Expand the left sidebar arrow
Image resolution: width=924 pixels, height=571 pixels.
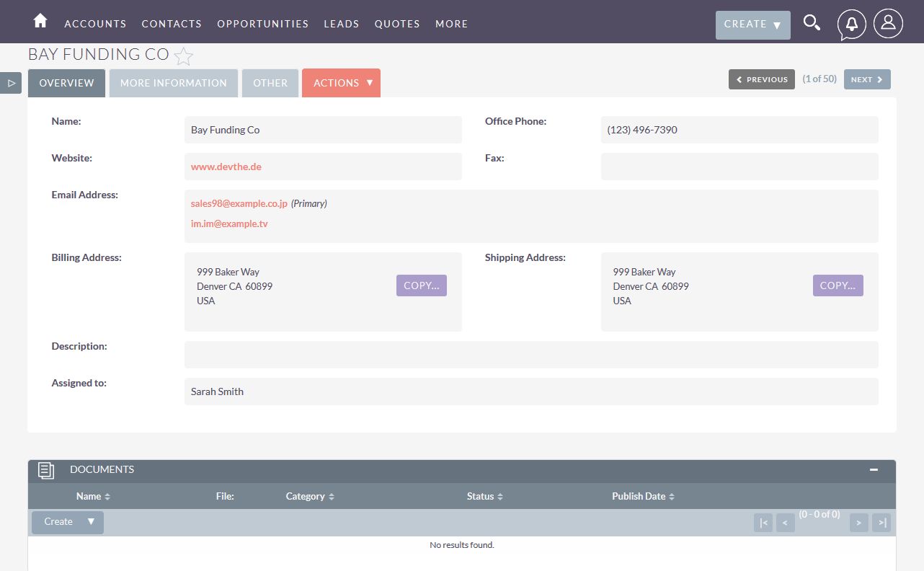point(11,83)
